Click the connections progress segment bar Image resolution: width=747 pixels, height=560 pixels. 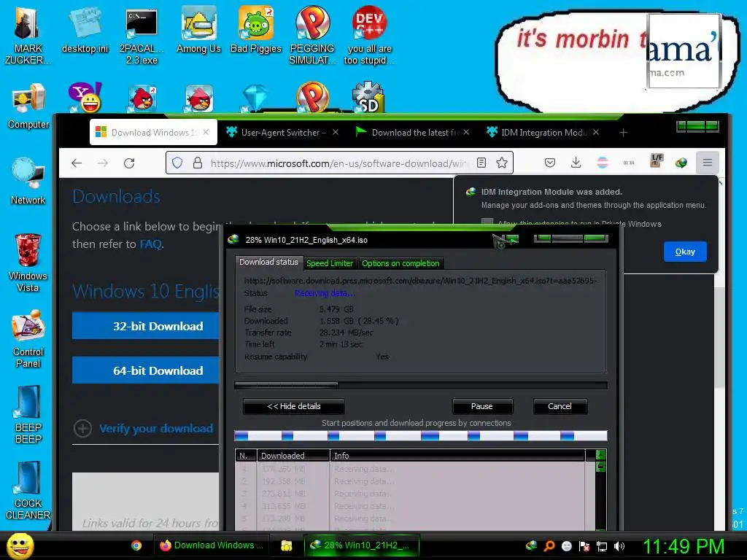coord(421,436)
